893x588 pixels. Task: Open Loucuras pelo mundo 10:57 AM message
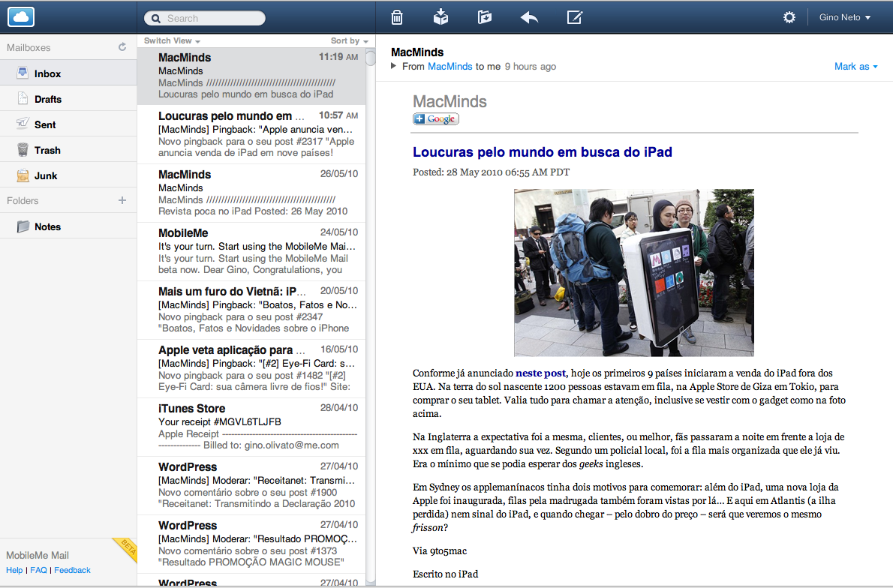point(251,135)
